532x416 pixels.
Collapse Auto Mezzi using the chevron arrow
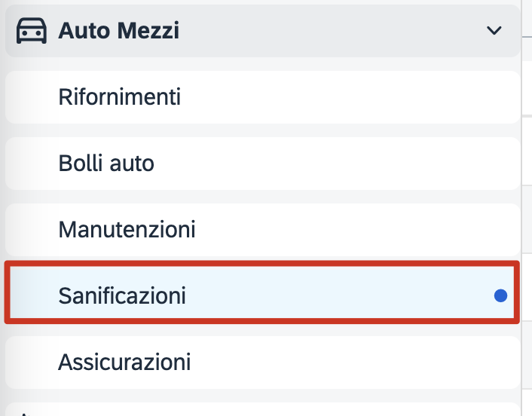[x=494, y=31]
